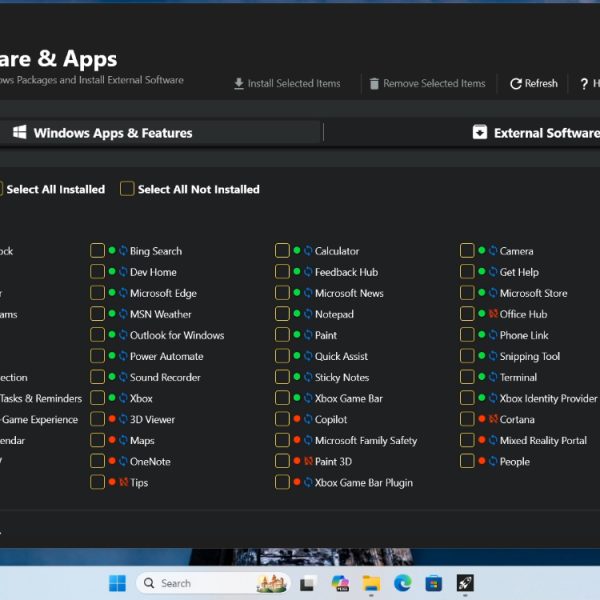Click the Sticky Notes label
This screenshot has height=600, width=600.
click(x=342, y=377)
